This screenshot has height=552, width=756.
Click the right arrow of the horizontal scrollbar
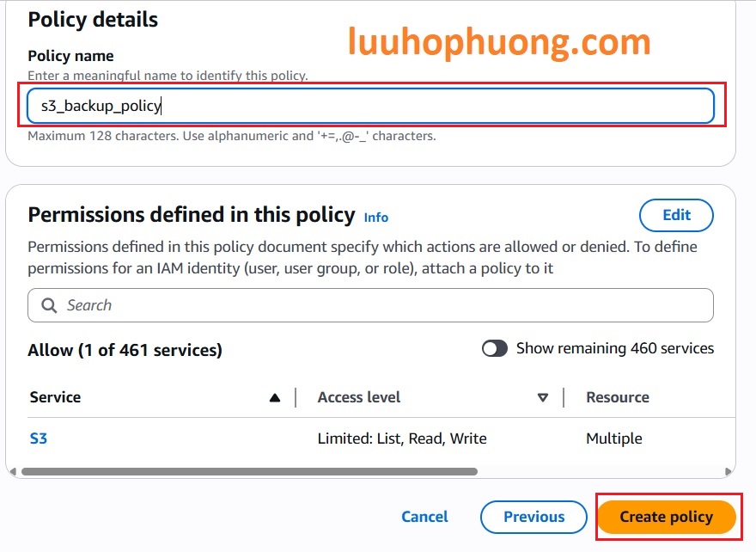(x=729, y=471)
